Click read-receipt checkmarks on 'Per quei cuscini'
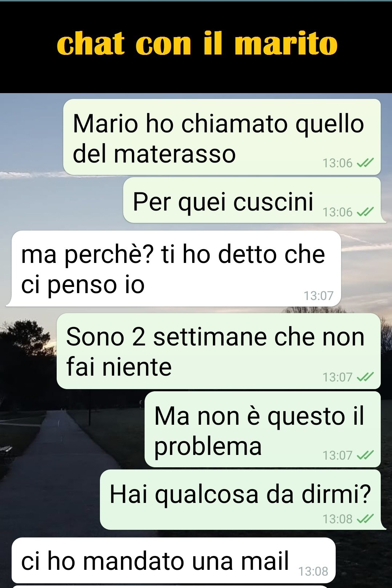Viewport: 392px width, 588px height. coord(365,212)
